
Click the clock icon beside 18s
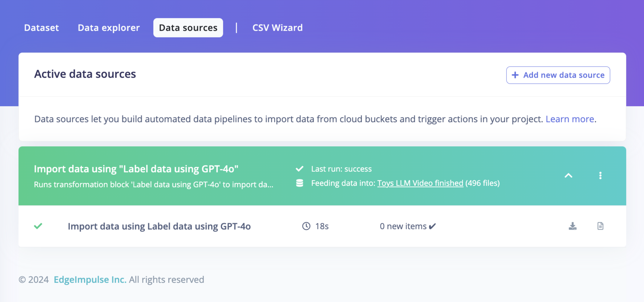[x=306, y=226]
